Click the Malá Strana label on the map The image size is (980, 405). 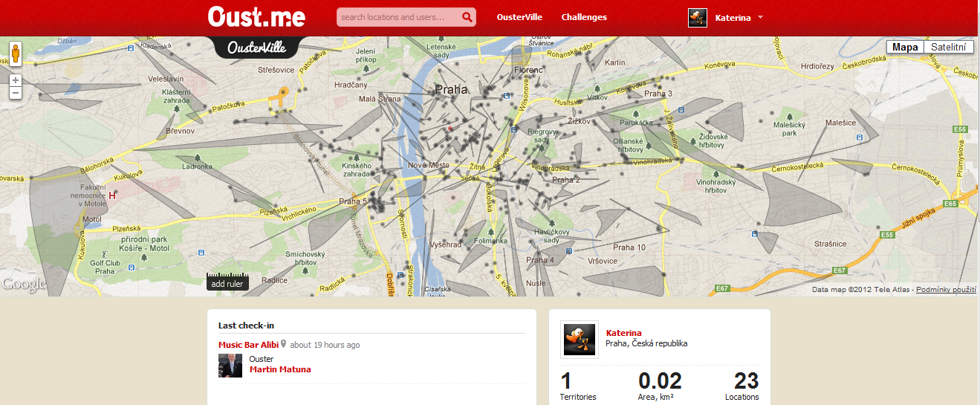tap(380, 99)
